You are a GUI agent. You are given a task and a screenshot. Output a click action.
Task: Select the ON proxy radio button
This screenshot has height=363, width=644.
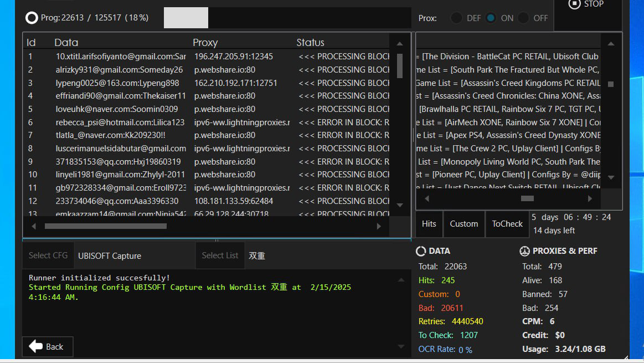(491, 18)
